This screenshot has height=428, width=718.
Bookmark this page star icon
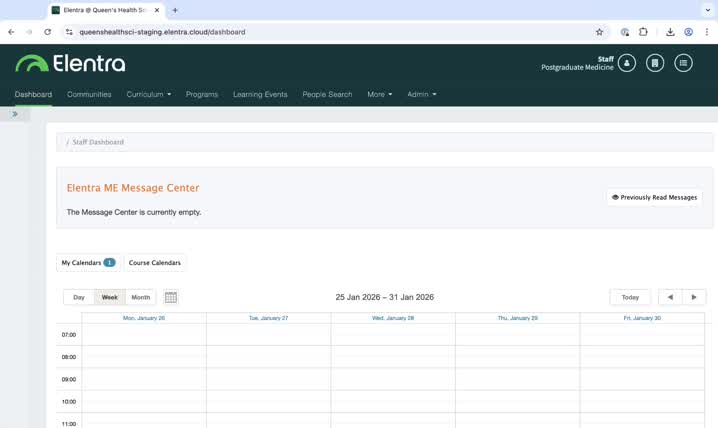coord(599,32)
